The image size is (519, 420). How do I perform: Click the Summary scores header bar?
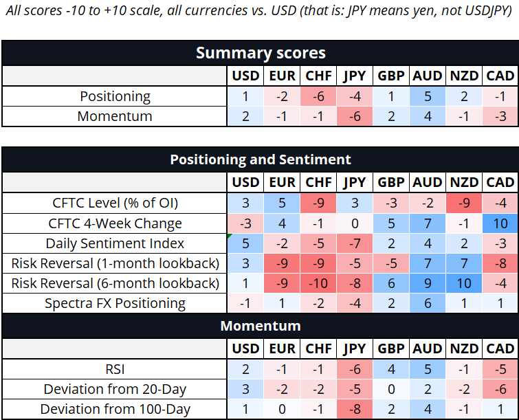pos(260,53)
